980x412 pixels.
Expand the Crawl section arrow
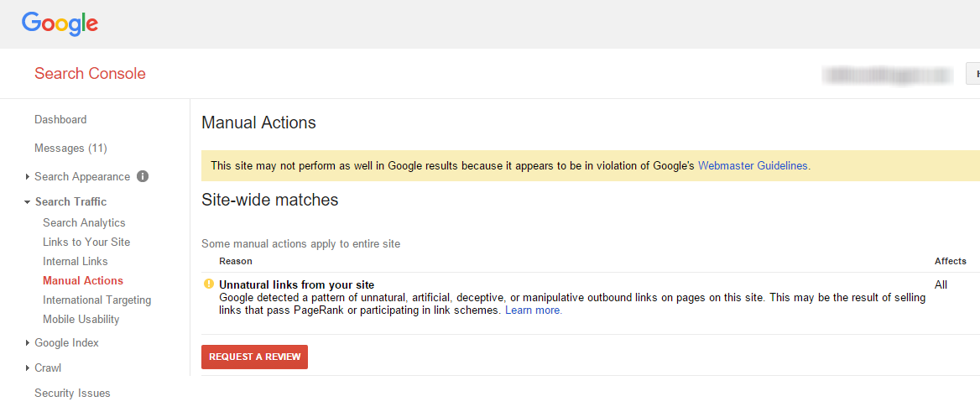coord(27,368)
